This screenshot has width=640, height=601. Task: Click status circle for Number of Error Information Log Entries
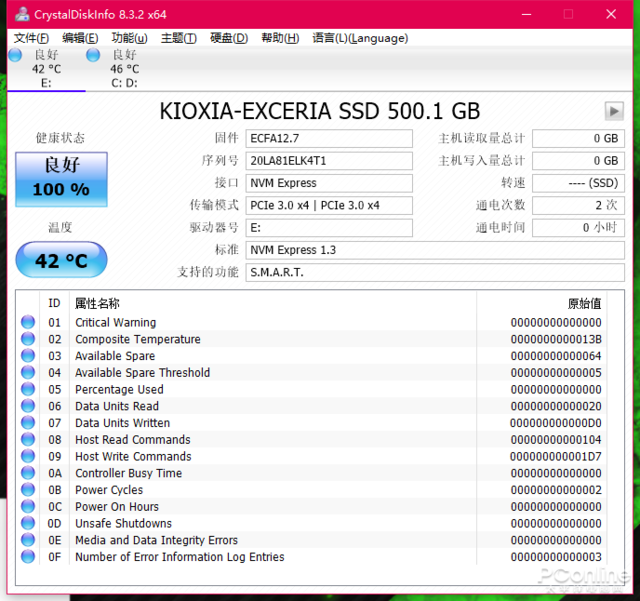tap(28, 556)
